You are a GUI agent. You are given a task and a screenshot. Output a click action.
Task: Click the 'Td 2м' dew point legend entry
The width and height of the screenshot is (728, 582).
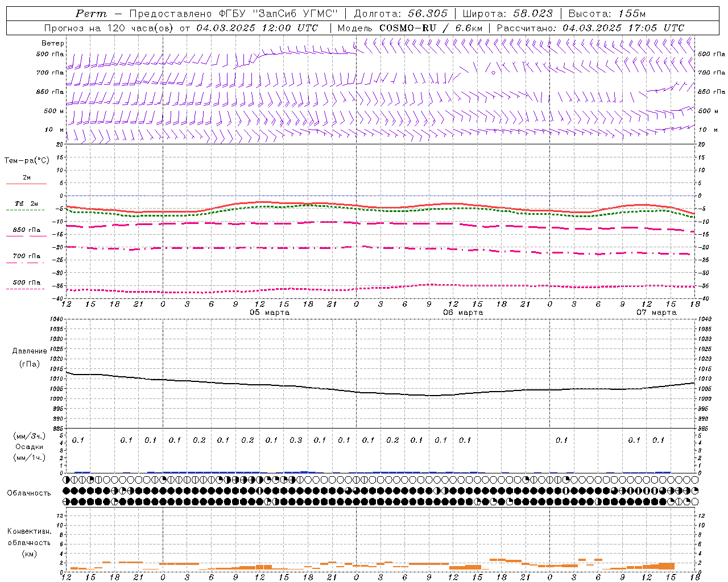pyautogui.click(x=26, y=203)
